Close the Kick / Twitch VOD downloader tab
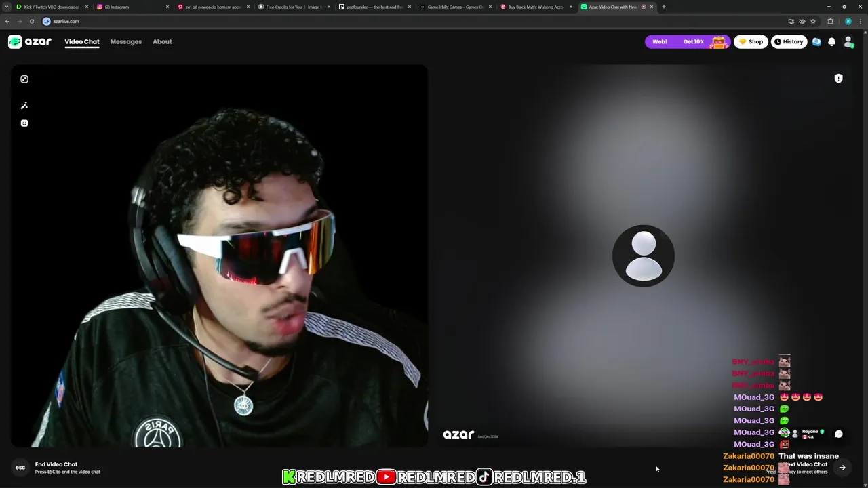 (x=87, y=7)
